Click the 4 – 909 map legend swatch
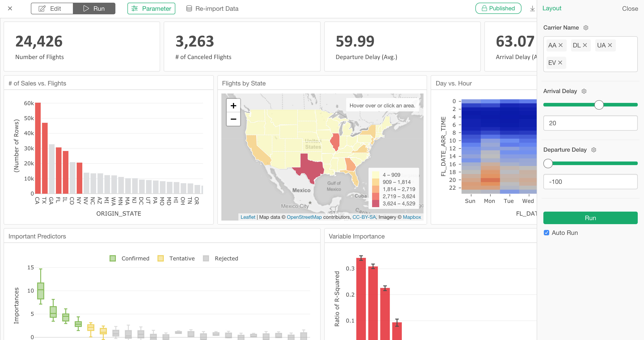Image resolution: width=644 pixels, height=340 pixels. coord(375,175)
